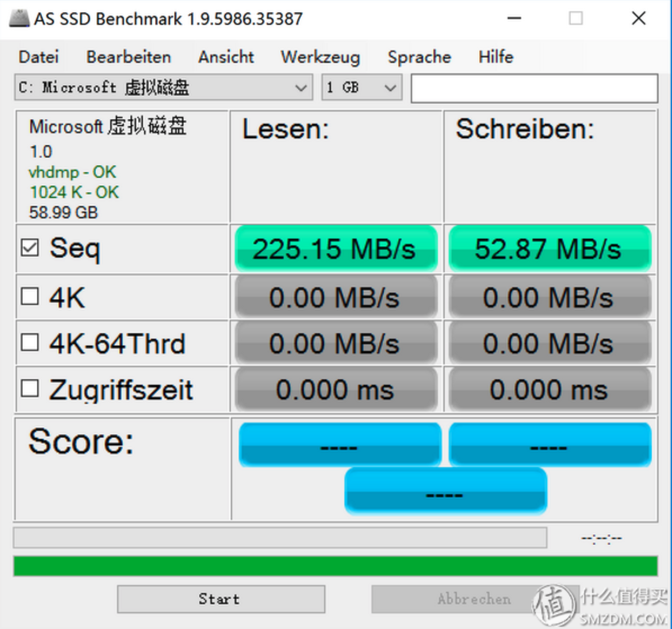Image resolution: width=672 pixels, height=629 pixels.
Task: Click the Lesen: column header
Action: coord(285,129)
